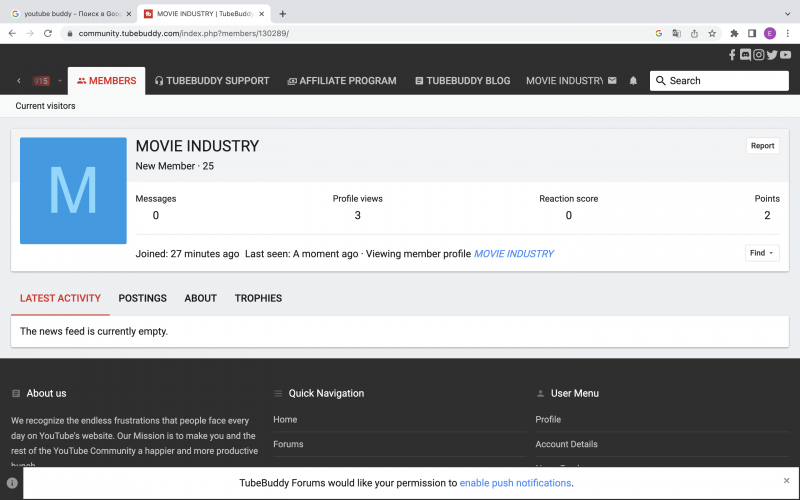Click the enable push notifications link
Viewport: 800px width, 500px height.
pyautogui.click(x=515, y=483)
